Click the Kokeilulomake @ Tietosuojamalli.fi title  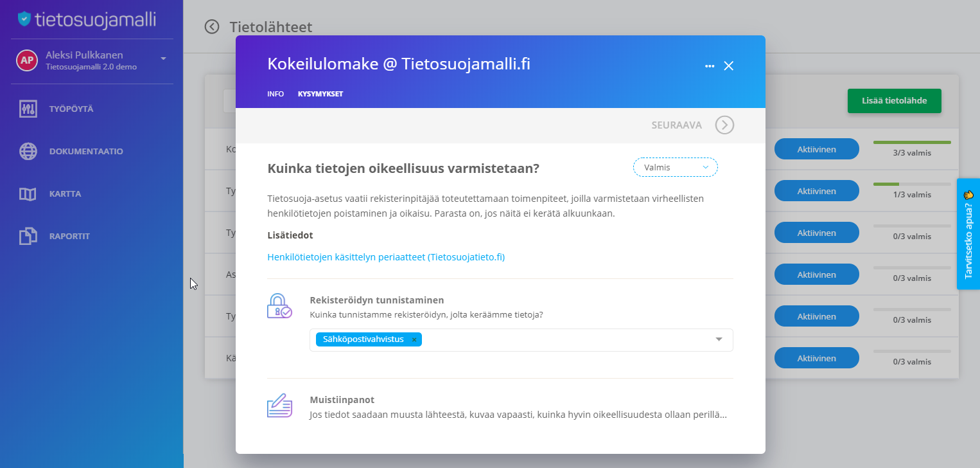[399, 64]
